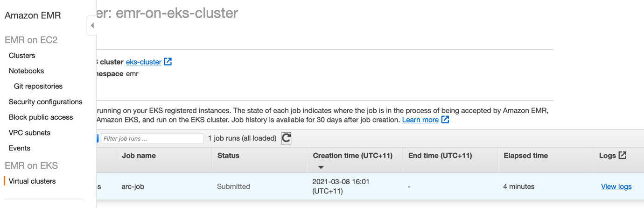Select VPC subnets in sidebar

click(x=29, y=133)
